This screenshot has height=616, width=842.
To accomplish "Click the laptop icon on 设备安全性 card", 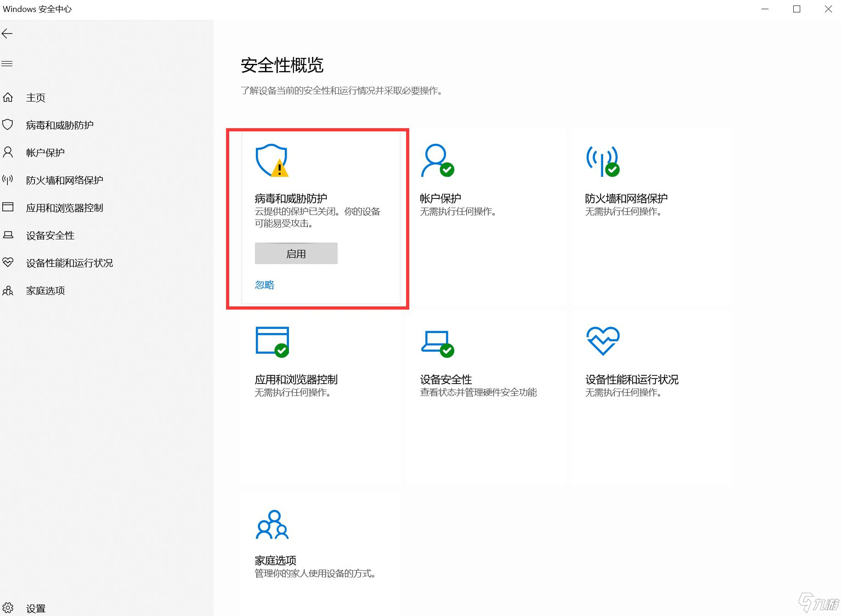I will pos(437,343).
